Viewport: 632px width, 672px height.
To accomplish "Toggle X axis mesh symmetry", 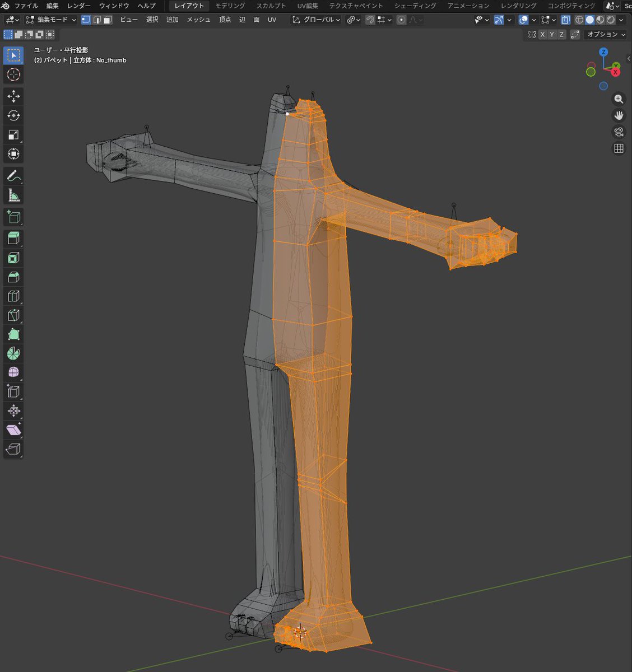I will [542, 35].
